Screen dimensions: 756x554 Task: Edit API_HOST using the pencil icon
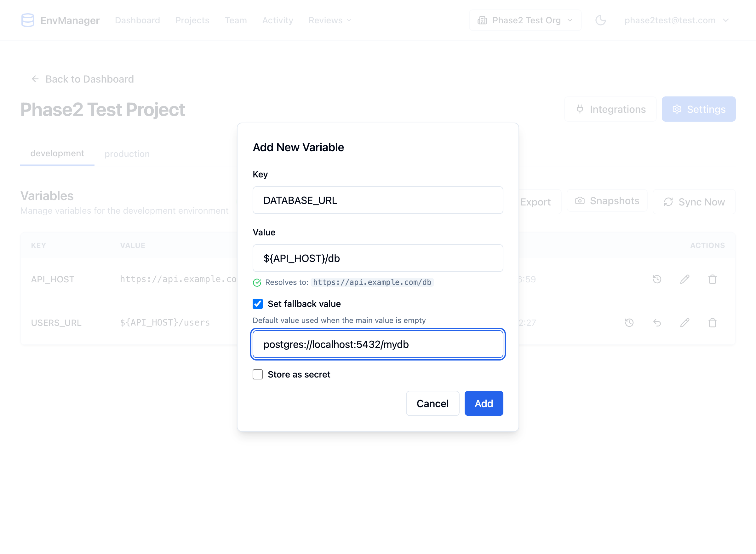[685, 279]
